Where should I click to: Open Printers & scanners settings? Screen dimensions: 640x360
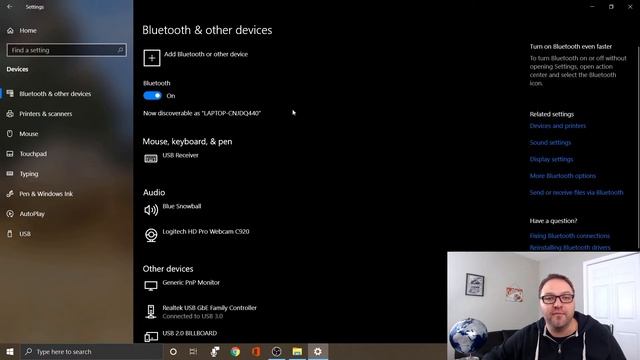point(46,114)
